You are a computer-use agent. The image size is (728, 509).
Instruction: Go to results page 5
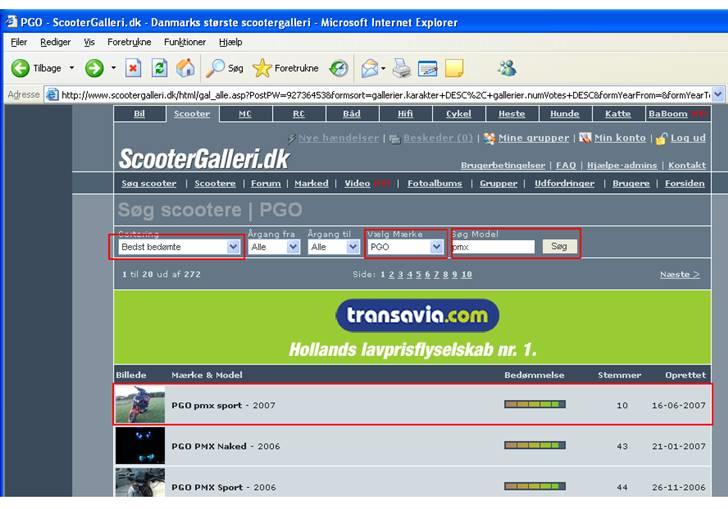coord(418,274)
